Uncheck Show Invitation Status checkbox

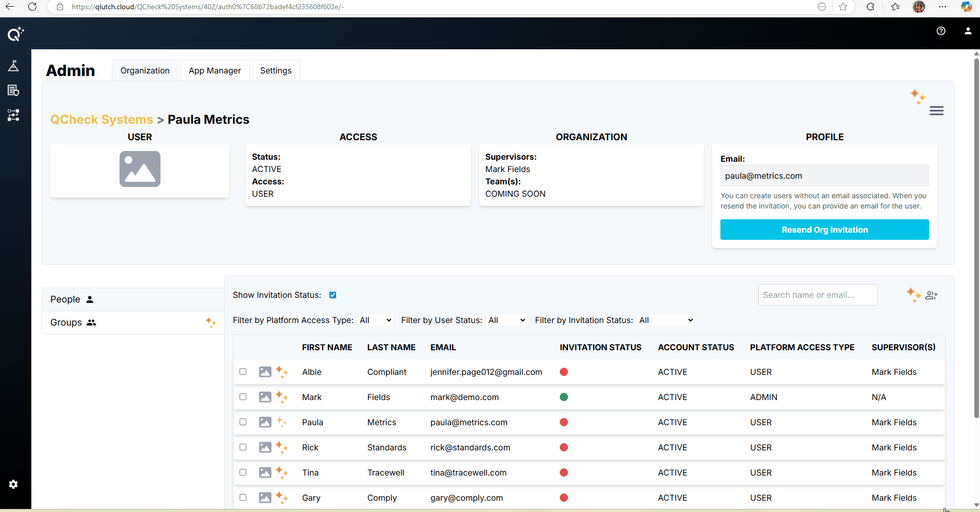click(x=332, y=295)
